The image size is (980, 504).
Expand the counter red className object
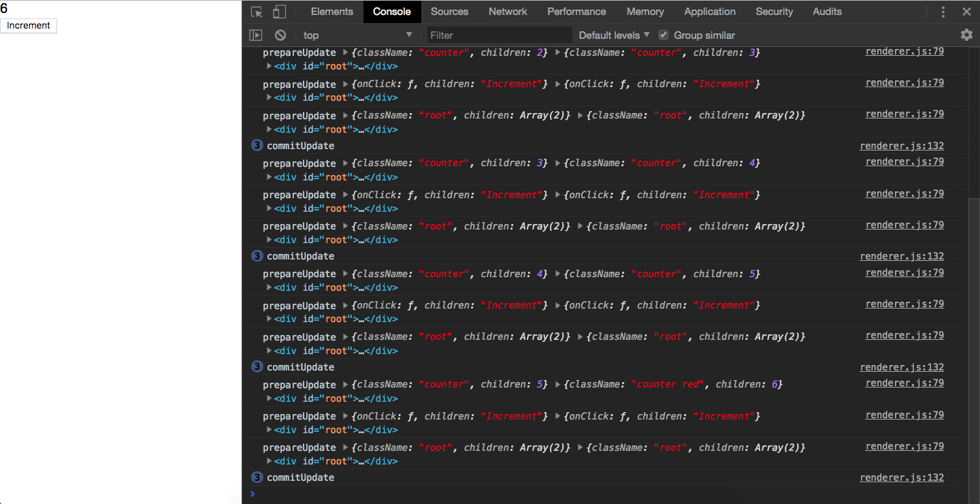pyautogui.click(x=559, y=385)
